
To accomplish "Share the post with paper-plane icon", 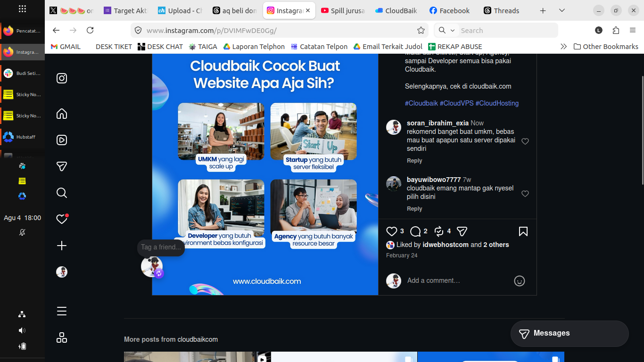I will tap(462, 231).
